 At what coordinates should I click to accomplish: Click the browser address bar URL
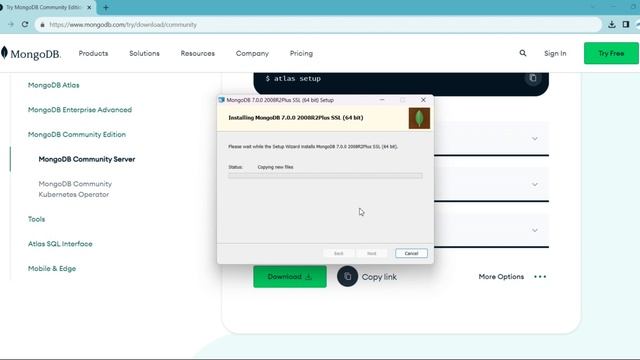[123, 25]
